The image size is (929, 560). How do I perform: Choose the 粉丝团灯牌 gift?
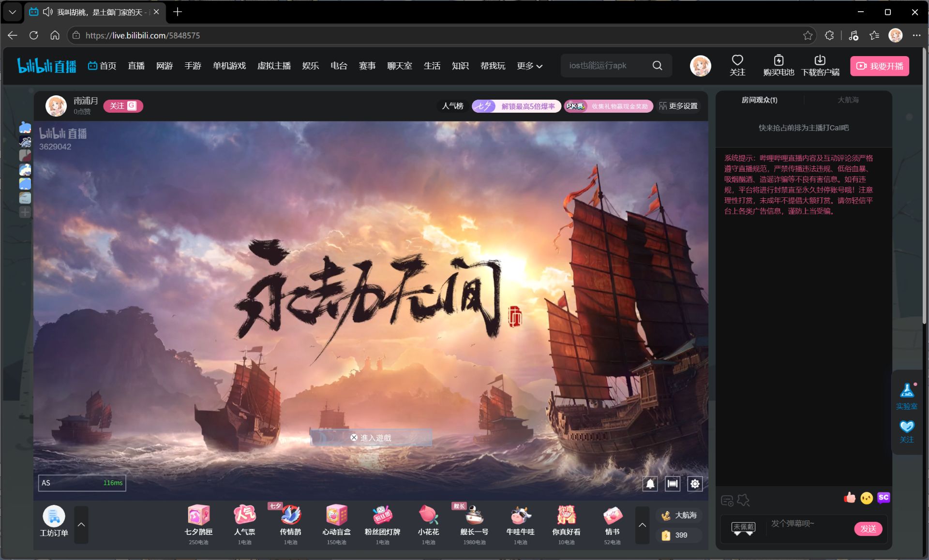382,524
